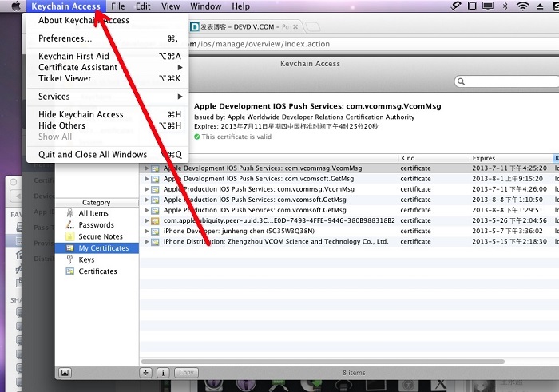The height and width of the screenshot is (392, 559).
Task: Click the Keys category icon
Action: pyautogui.click(x=70, y=259)
